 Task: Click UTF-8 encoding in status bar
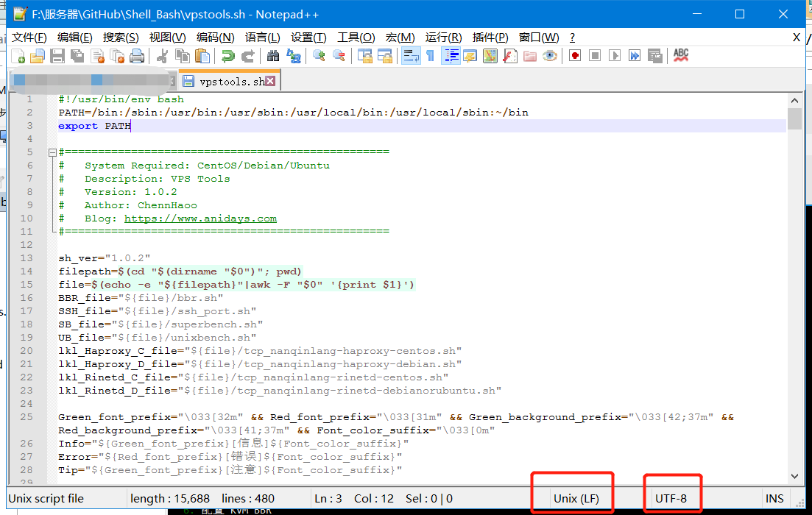(671, 498)
